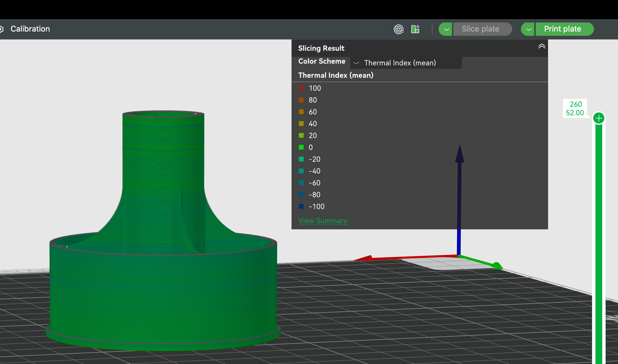The height and width of the screenshot is (364, 618).
Task: Click the -20 legend swatch
Action: point(301,159)
